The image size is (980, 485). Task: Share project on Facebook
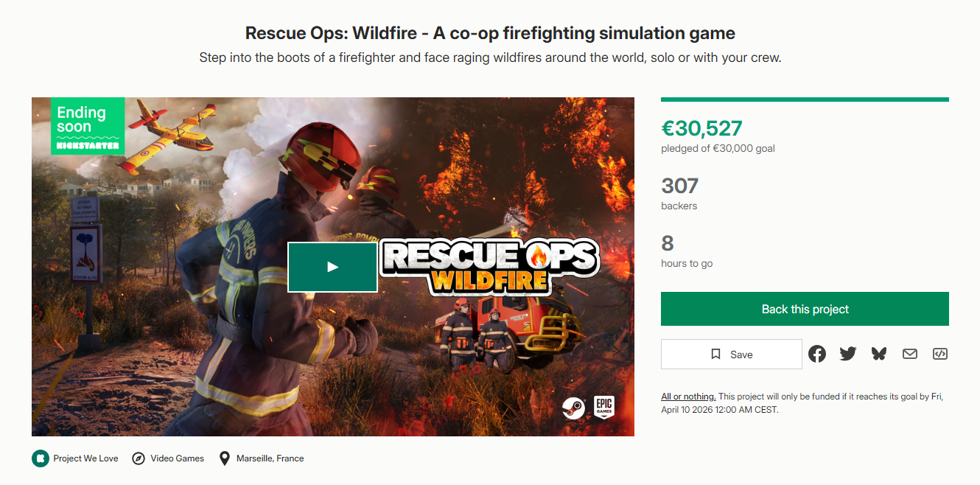pos(817,354)
